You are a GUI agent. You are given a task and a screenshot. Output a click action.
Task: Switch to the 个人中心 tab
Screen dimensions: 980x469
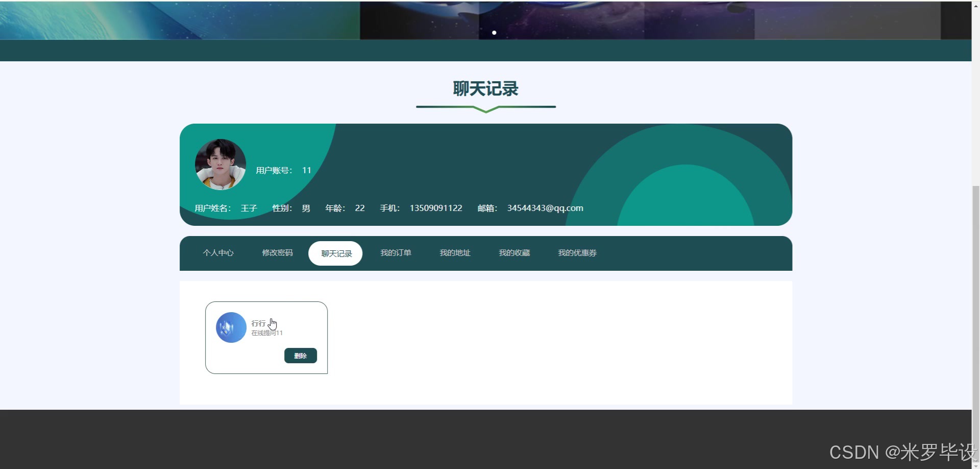[218, 252]
